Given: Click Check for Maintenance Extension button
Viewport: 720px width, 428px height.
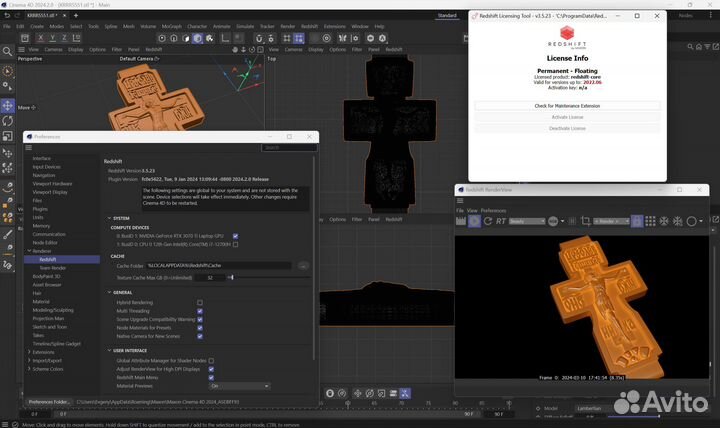Looking at the screenshot, I should [x=567, y=106].
